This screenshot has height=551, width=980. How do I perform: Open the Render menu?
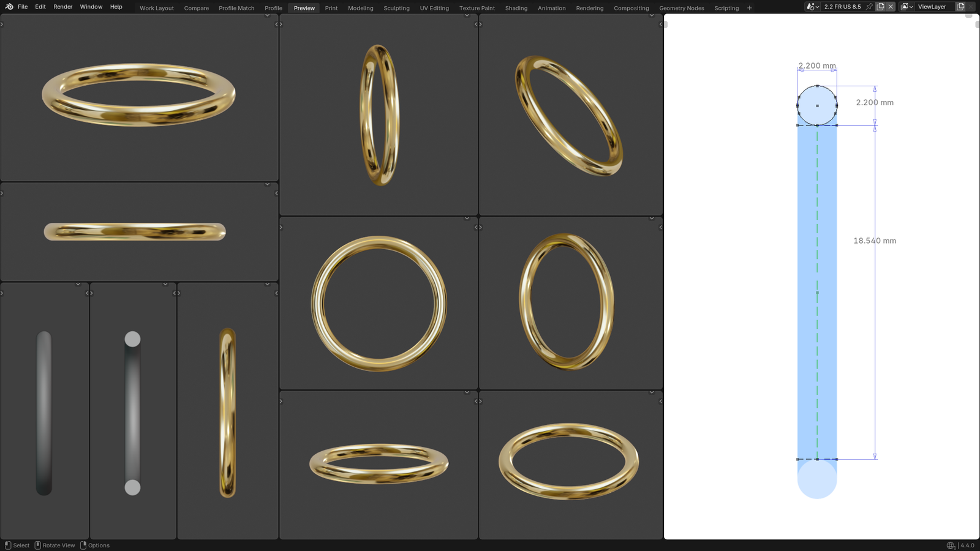pos(62,7)
